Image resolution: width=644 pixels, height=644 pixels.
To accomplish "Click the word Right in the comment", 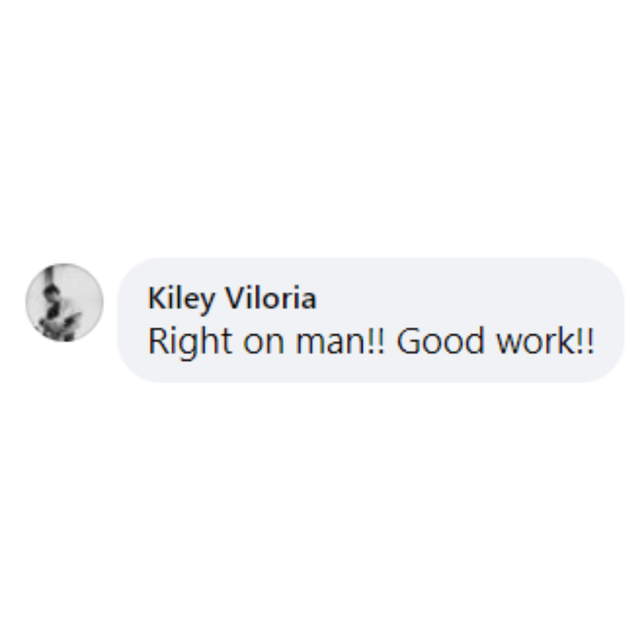I will coord(190,342).
